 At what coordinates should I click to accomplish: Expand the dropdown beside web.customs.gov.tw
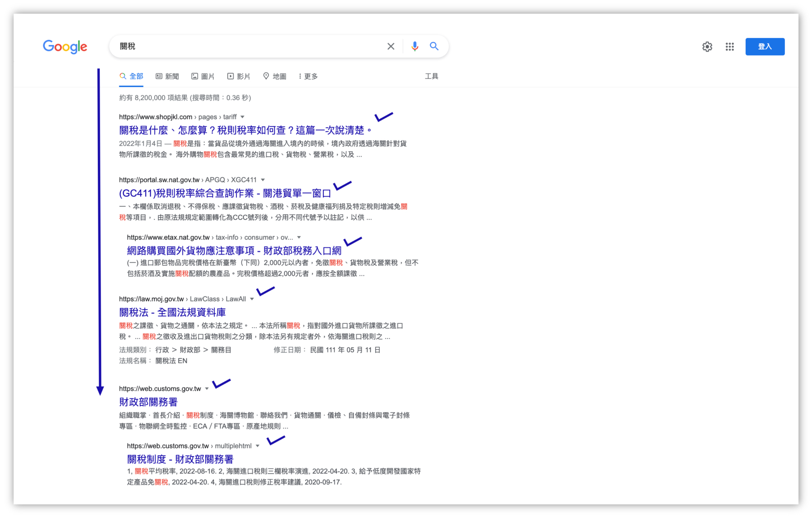(x=207, y=388)
